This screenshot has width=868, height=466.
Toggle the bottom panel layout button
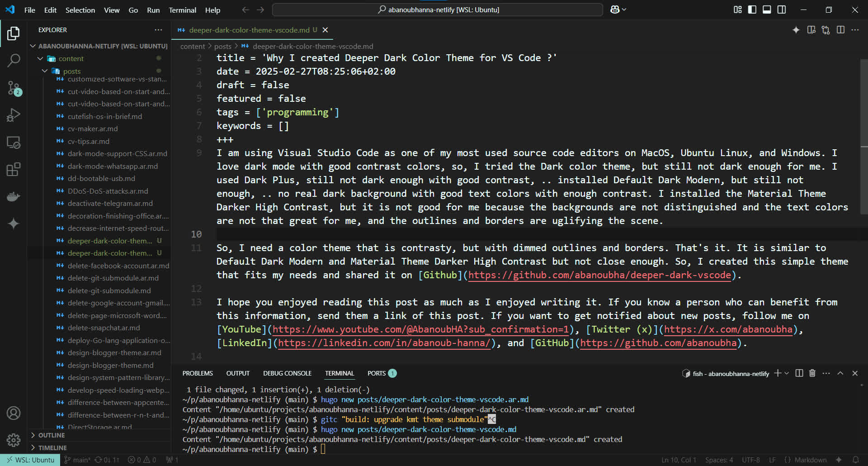pyautogui.click(x=767, y=10)
